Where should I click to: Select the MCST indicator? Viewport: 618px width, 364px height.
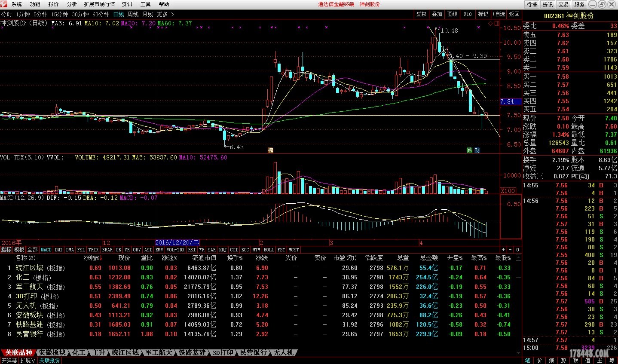coord(294,249)
